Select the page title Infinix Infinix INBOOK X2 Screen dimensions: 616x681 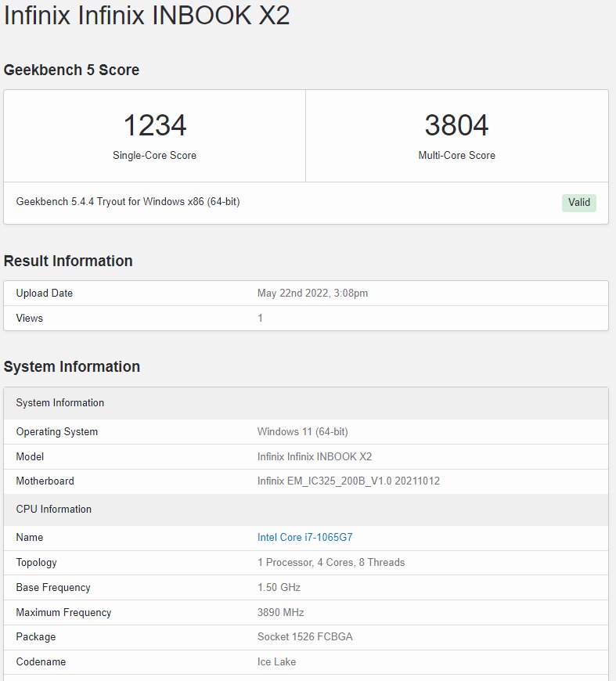point(146,15)
